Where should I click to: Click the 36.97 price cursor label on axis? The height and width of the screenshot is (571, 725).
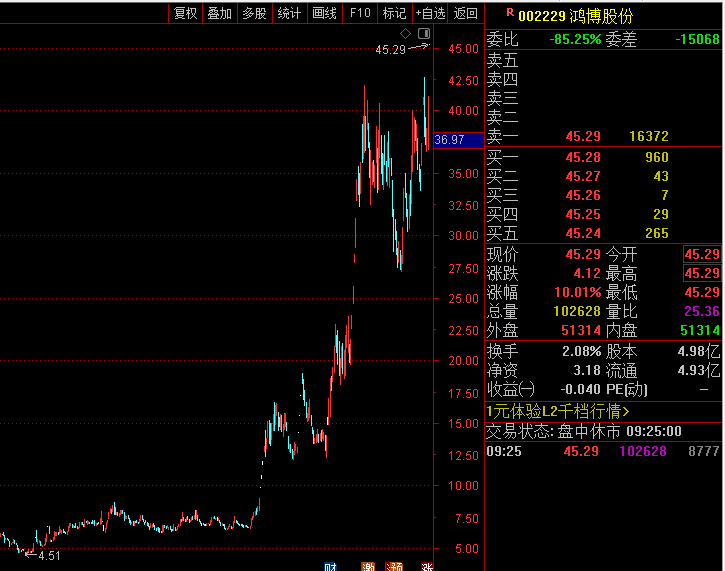(x=459, y=140)
